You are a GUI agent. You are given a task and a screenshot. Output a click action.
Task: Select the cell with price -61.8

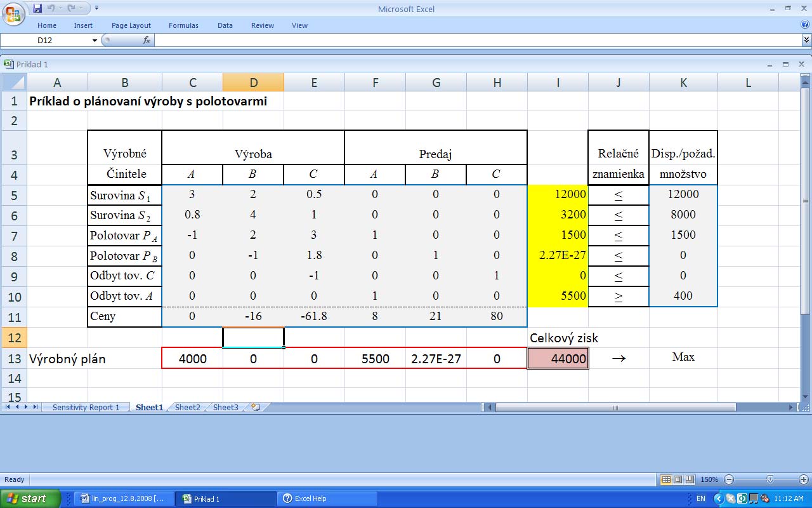[314, 316]
